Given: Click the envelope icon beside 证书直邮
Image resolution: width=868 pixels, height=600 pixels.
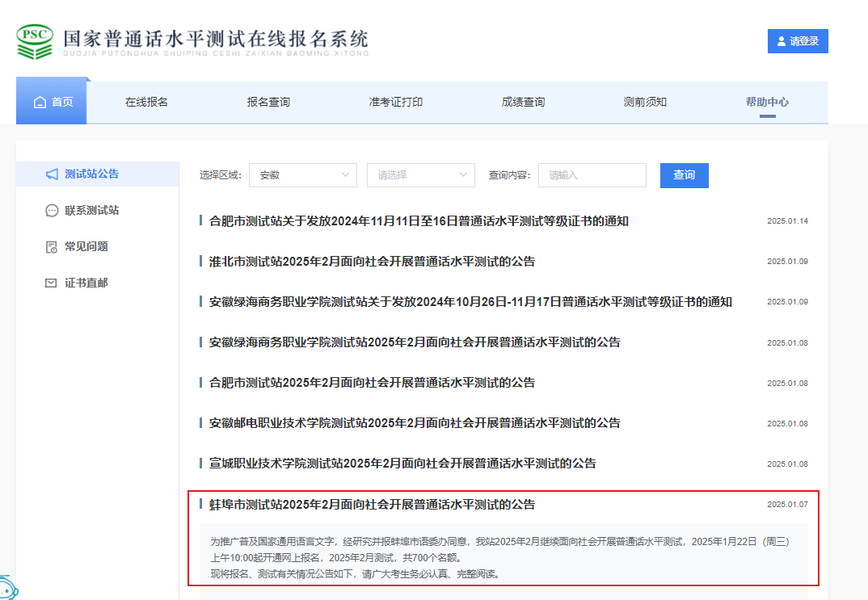Looking at the screenshot, I should click(51, 283).
